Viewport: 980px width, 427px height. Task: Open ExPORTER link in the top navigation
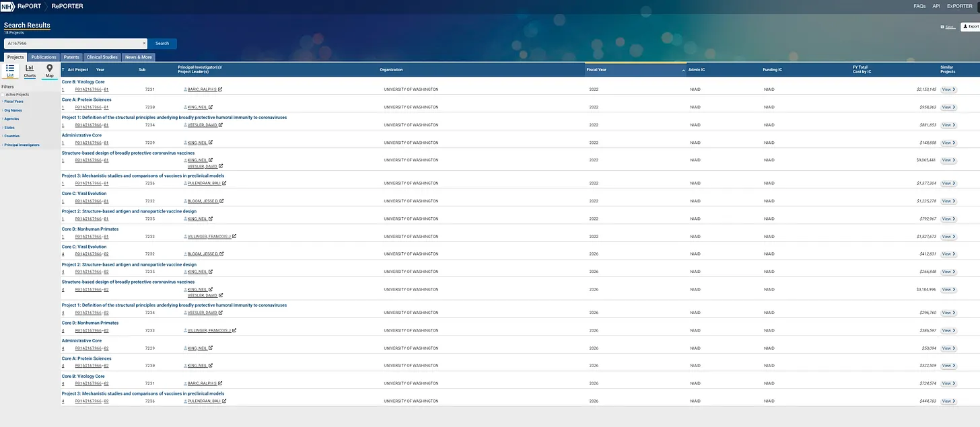(959, 6)
